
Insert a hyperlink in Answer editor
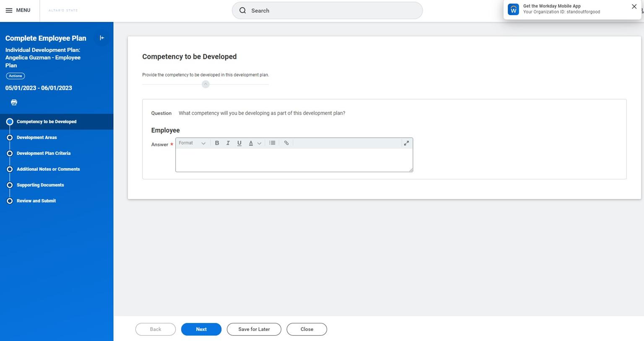point(286,143)
